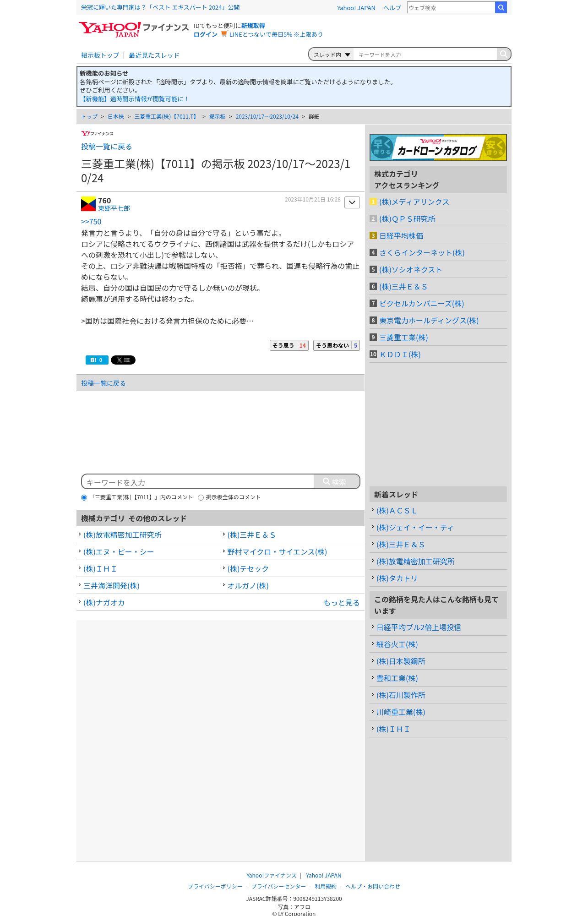Image resolution: width=588 pixels, height=916 pixels.
Task: Open the ベスト エキスパート 2024 announcement link
Action: [160, 7]
